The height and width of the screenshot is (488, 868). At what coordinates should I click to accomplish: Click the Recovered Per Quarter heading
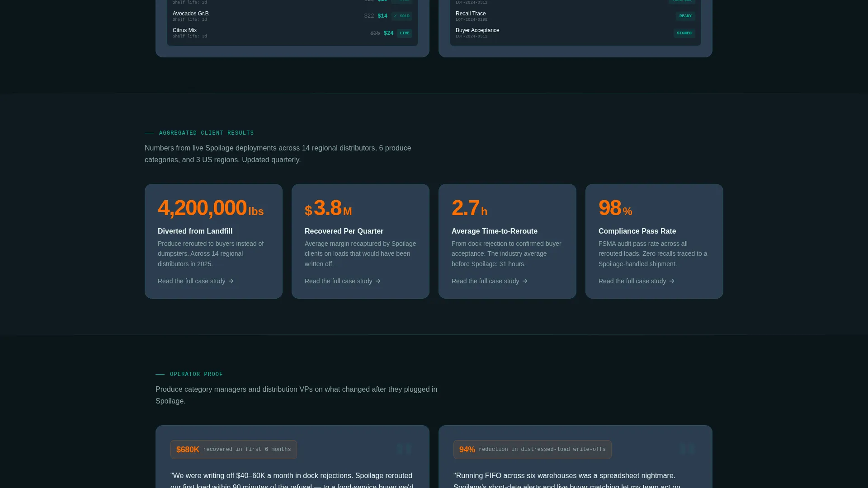(344, 231)
